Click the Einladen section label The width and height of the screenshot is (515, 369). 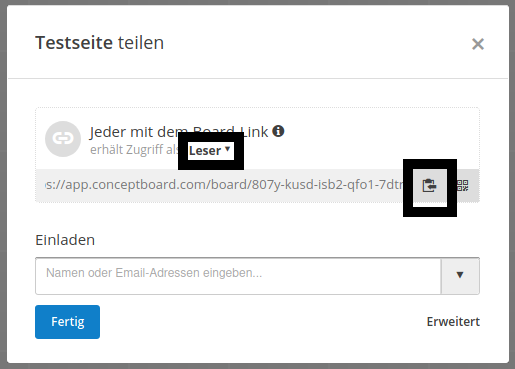click(65, 240)
